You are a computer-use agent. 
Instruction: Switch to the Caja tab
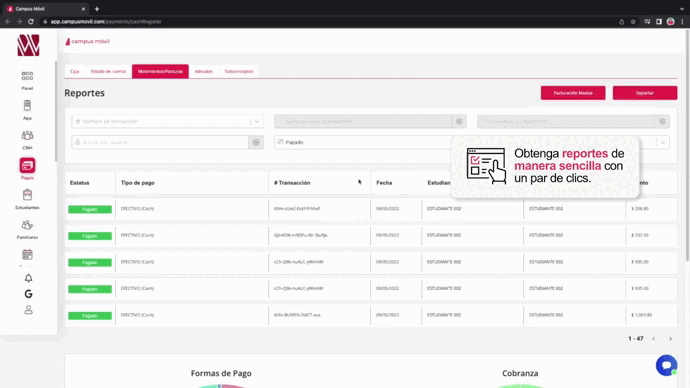click(74, 71)
